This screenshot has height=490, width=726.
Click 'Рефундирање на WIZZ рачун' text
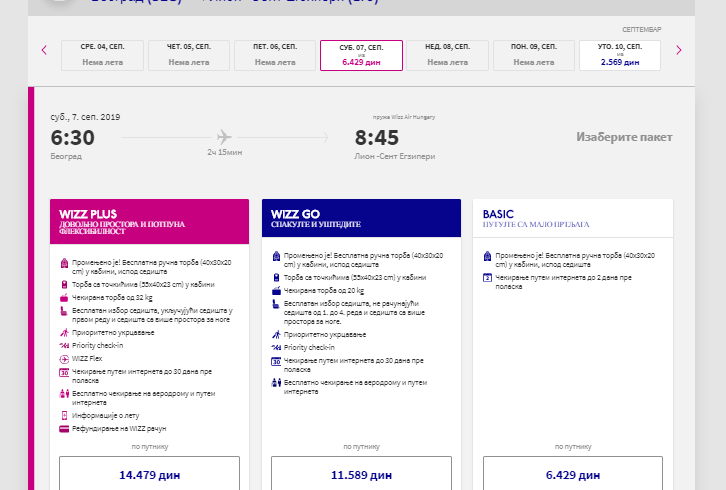[119, 428]
